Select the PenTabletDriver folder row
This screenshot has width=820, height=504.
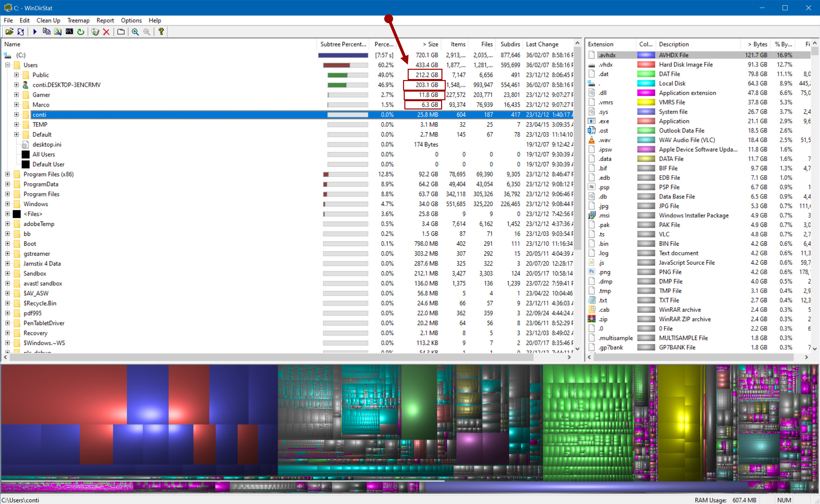click(288, 323)
